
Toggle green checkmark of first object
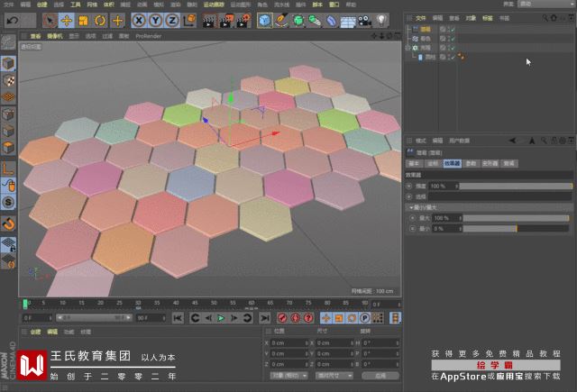452,29
